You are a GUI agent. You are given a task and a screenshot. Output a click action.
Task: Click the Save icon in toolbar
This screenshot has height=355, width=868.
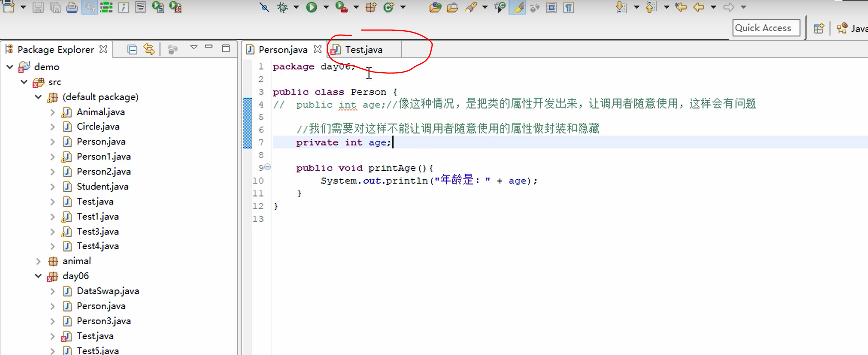point(38,7)
